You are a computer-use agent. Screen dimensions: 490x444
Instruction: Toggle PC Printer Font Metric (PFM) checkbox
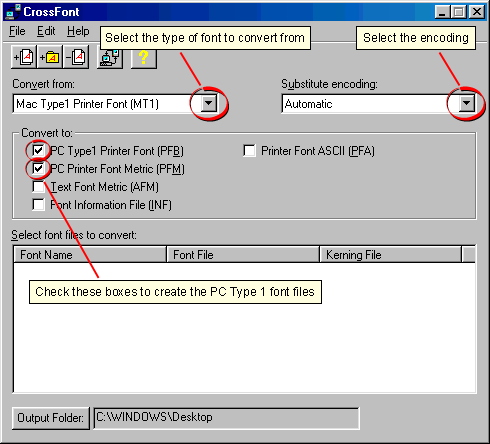[x=38, y=169]
